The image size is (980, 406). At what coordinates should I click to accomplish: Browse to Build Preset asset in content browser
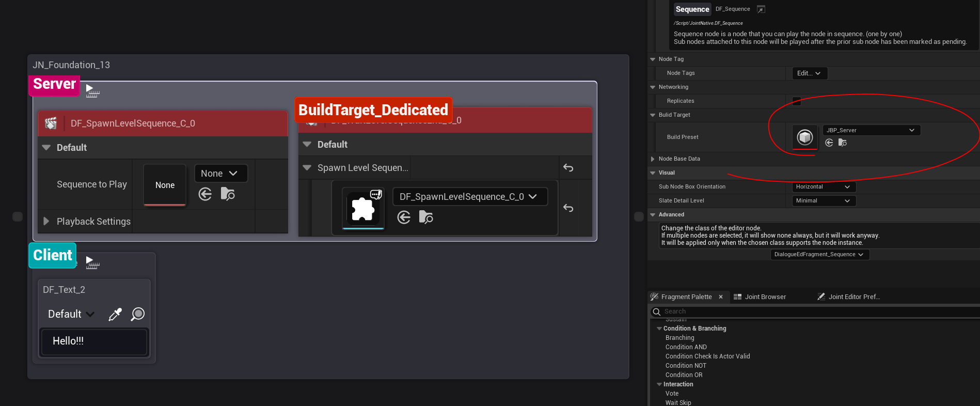(x=843, y=143)
